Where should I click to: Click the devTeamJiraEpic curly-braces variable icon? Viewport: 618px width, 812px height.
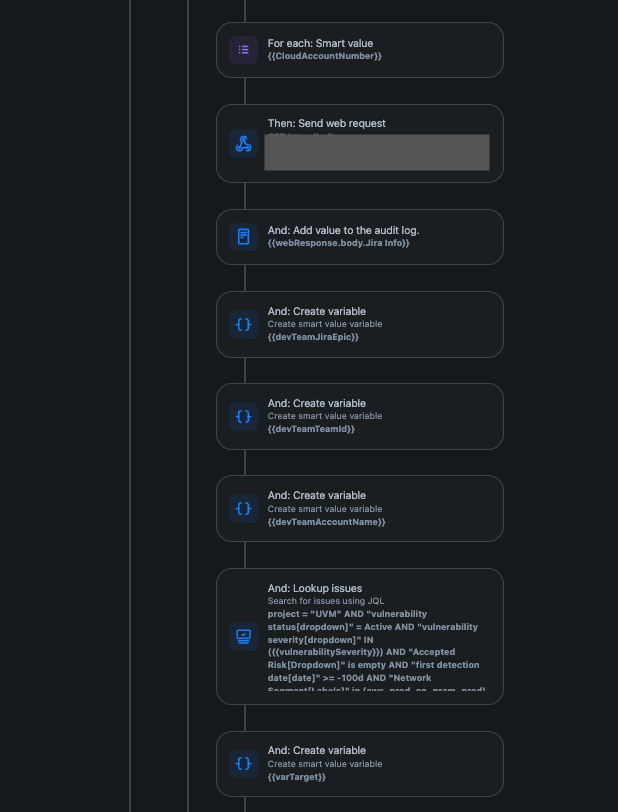[x=243, y=324]
